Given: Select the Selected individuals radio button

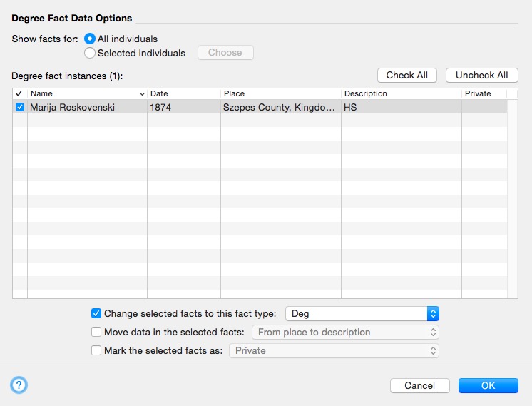Looking at the screenshot, I should (x=90, y=53).
